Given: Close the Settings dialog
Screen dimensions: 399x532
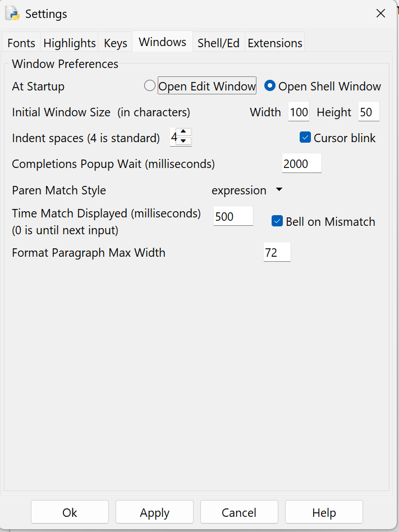Looking at the screenshot, I should coord(380,13).
